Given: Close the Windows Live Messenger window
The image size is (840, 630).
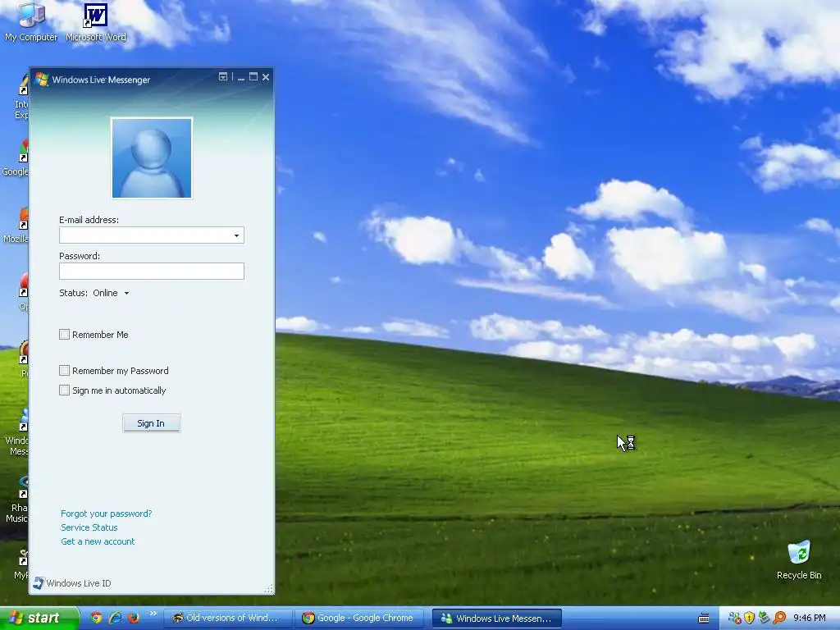Looking at the screenshot, I should pyautogui.click(x=266, y=77).
